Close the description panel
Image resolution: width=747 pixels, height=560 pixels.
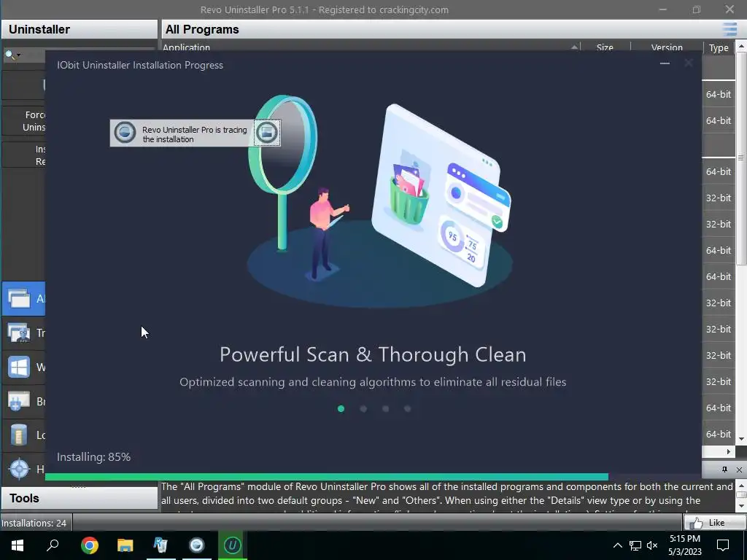pos(739,470)
